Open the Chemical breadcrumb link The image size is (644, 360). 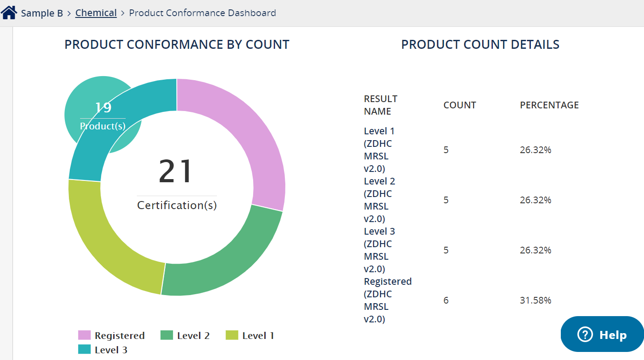coord(96,13)
